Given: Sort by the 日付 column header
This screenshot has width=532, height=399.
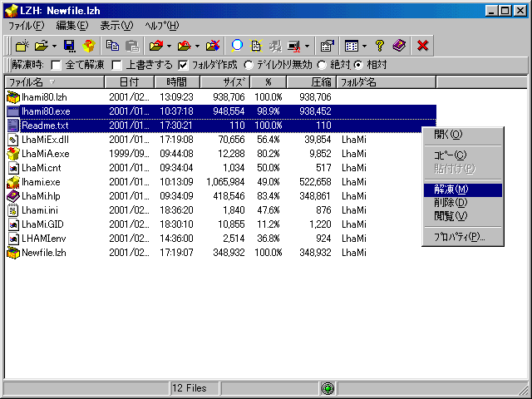Looking at the screenshot, I should [x=130, y=82].
